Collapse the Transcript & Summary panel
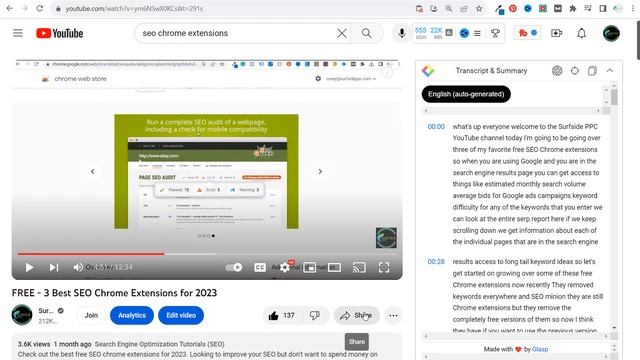This screenshot has height=360, width=640. click(x=610, y=71)
